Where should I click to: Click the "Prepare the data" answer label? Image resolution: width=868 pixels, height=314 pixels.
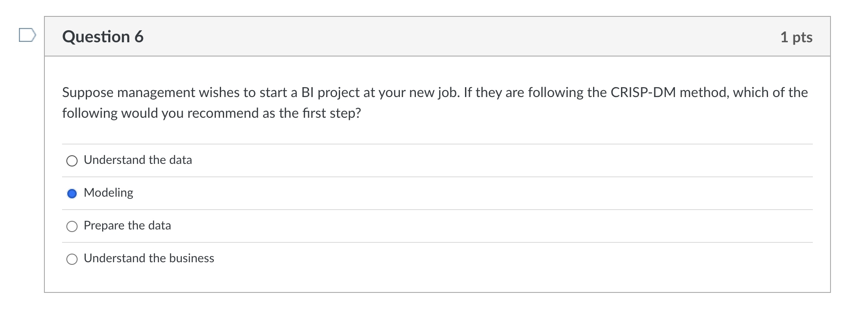[x=127, y=226]
